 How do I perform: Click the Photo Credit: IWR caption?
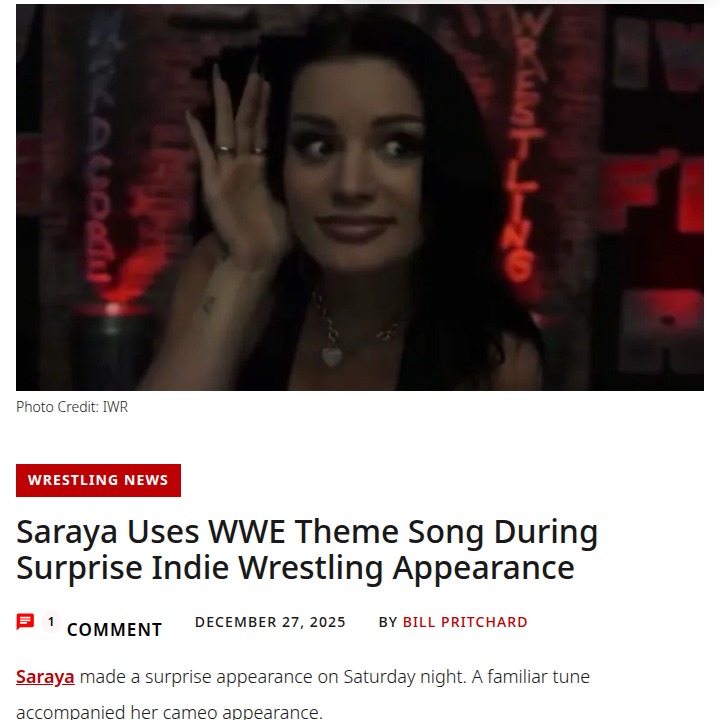coord(72,407)
